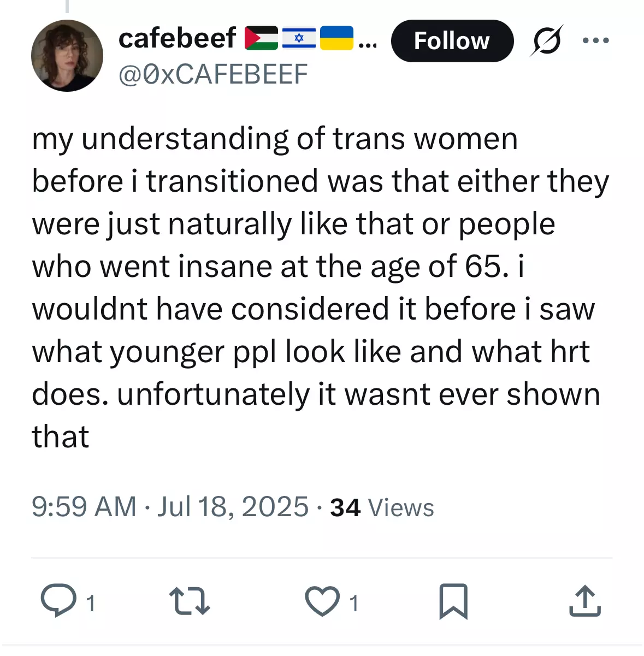Click the Jul 18, 2025 date
The width and height of the screenshot is (644, 656).
pos(233,506)
